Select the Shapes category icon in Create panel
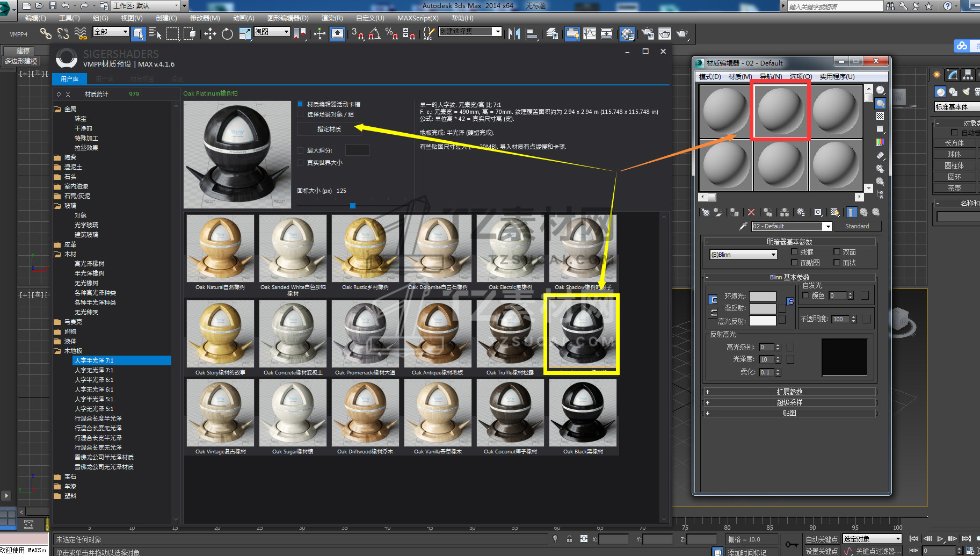 click(x=953, y=92)
